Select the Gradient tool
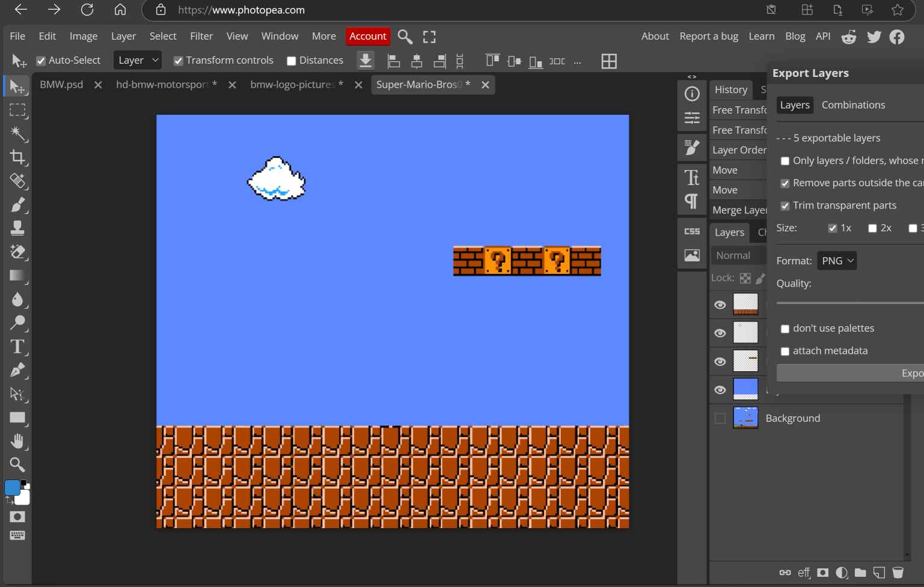This screenshot has width=924, height=587. pos(17,275)
